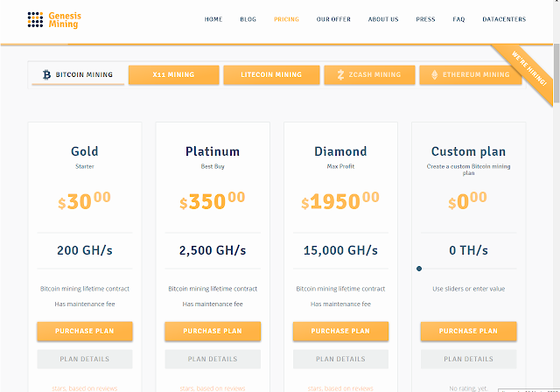Viewport: 560px width, 392px height.
Task: Click the $1950.00 price
Action: pos(340,200)
